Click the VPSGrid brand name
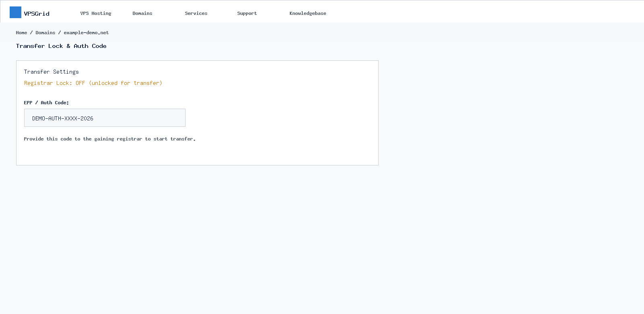This screenshot has width=644, height=314. pyautogui.click(x=37, y=14)
